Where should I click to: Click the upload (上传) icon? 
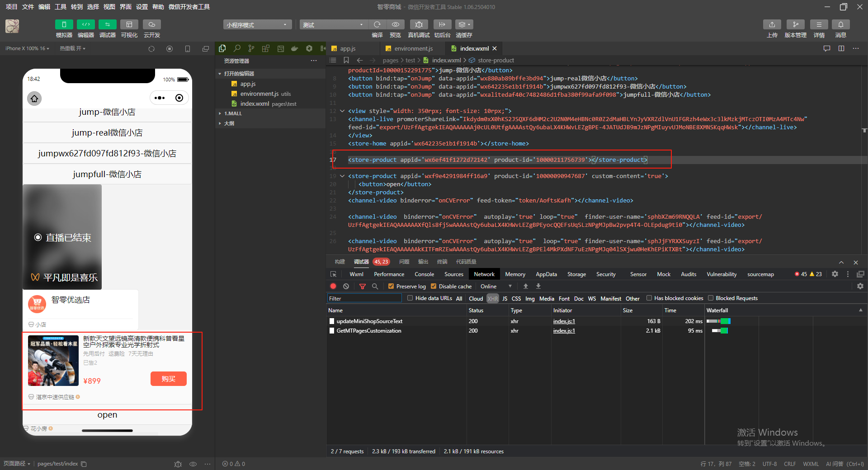[x=772, y=24]
